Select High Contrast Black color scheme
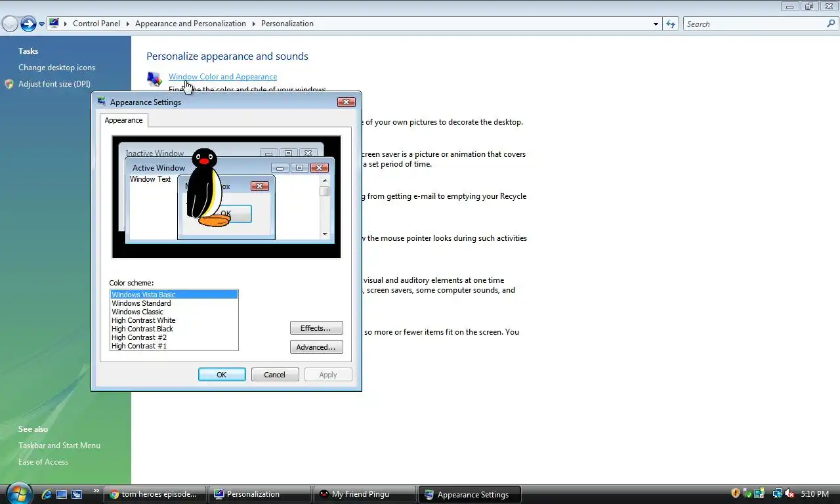840x504 pixels. tap(174, 329)
